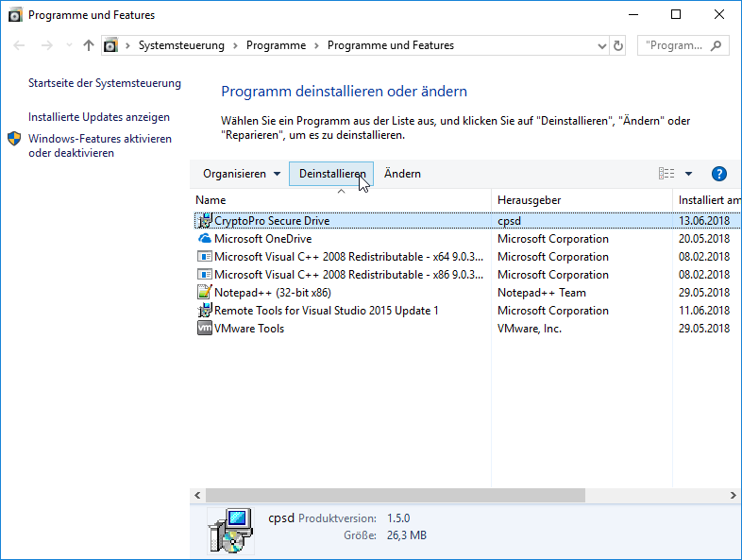
Task: Click the Visual C++ 2008 x86 program icon
Action: coord(205,275)
